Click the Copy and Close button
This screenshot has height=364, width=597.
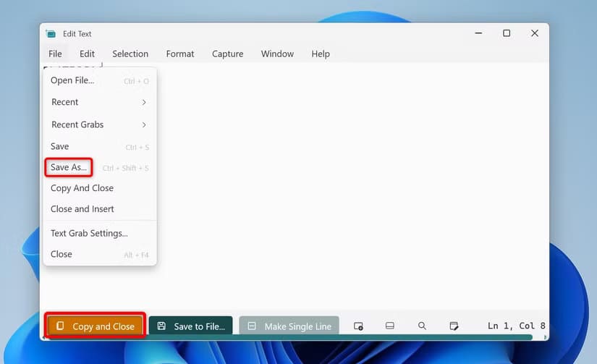click(96, 326)
